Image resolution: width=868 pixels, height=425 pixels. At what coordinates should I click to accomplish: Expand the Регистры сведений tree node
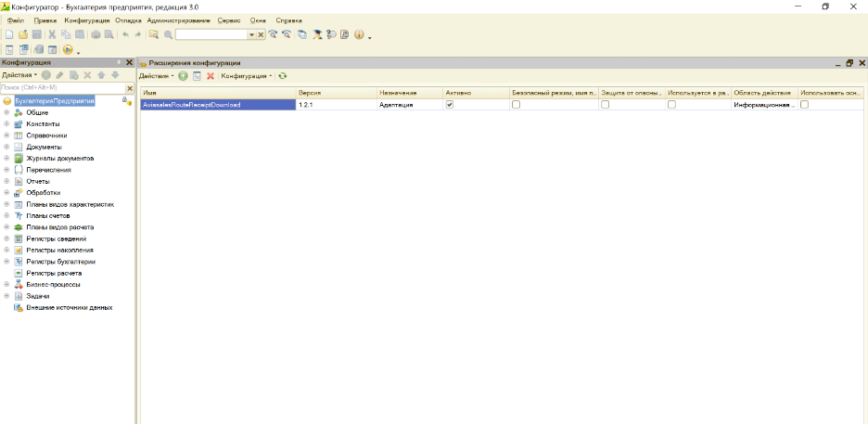pos(6,238)
